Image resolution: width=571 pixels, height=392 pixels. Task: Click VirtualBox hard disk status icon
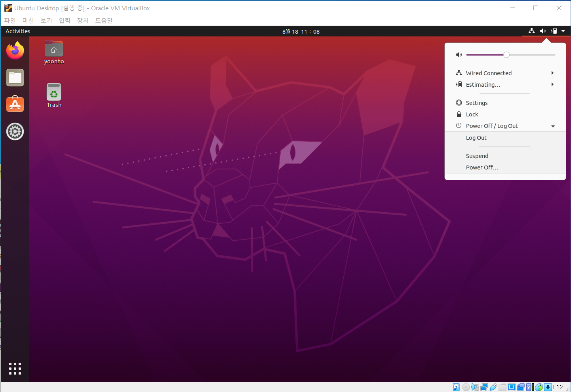point(456,387)
